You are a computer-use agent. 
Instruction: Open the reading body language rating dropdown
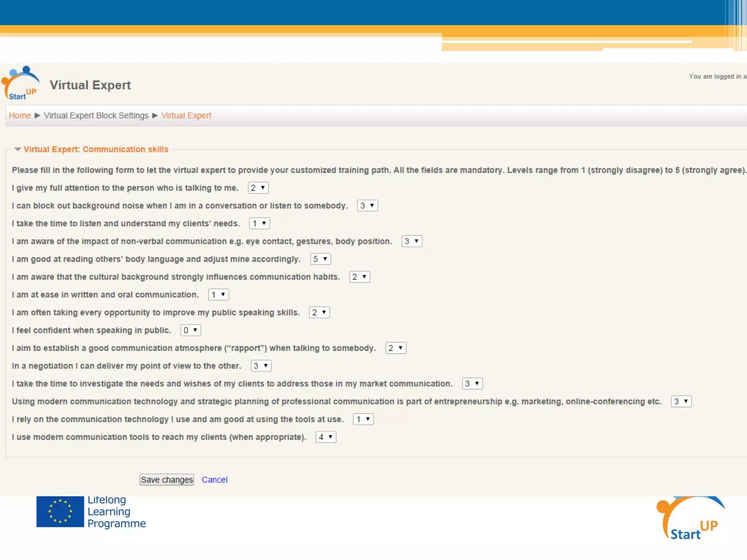(320, 259)
